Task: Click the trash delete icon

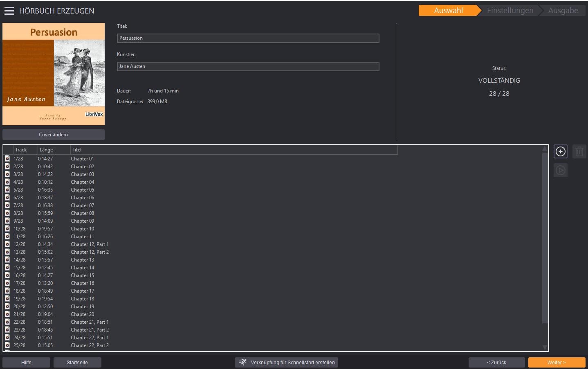Action: [579, 151]
